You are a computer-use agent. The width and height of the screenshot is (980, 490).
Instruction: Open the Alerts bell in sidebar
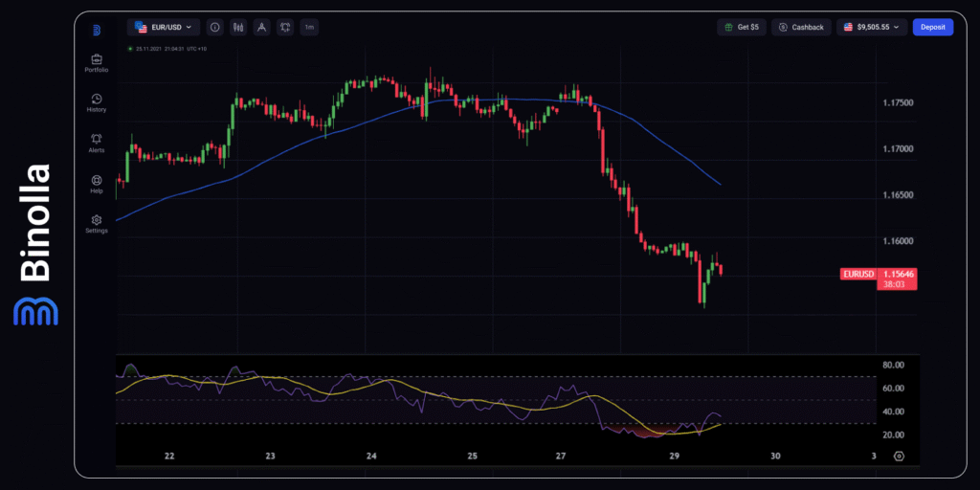(x=97, y=143)
